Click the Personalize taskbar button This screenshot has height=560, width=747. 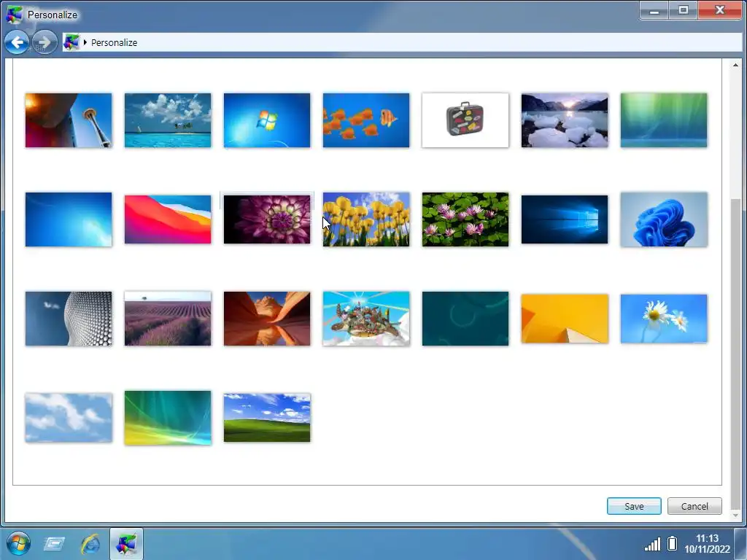(126, 543)
